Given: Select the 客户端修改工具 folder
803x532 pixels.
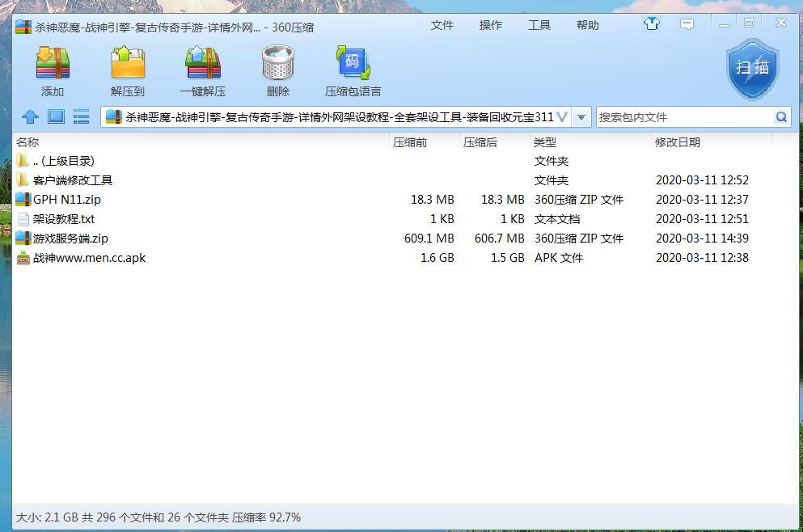Looking at the screenshot, I should [x=72, y=180].
